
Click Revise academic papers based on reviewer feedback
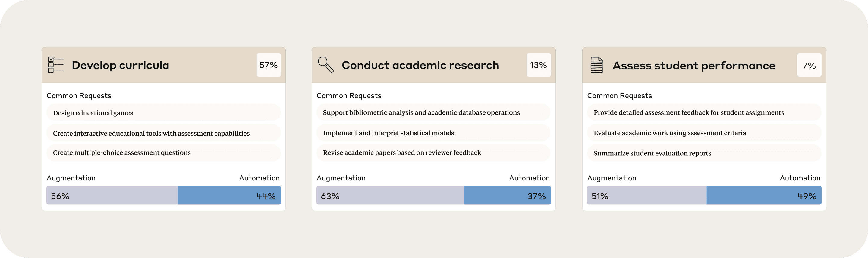[433, 153]
